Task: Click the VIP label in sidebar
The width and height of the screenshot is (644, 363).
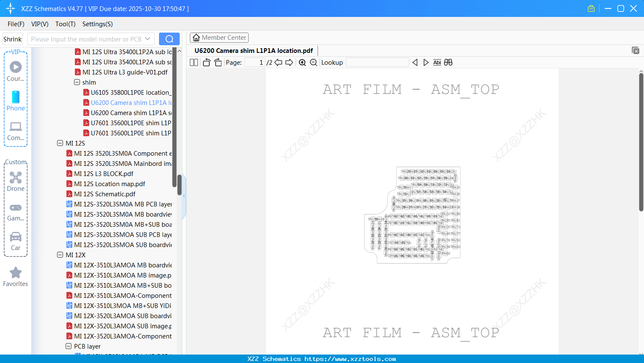Action: point(16,52)
